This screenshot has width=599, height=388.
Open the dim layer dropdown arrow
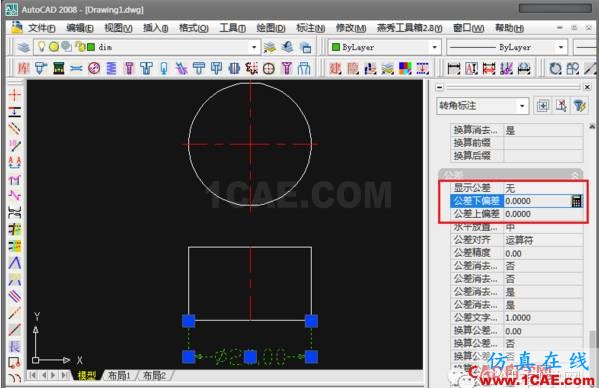254,47
